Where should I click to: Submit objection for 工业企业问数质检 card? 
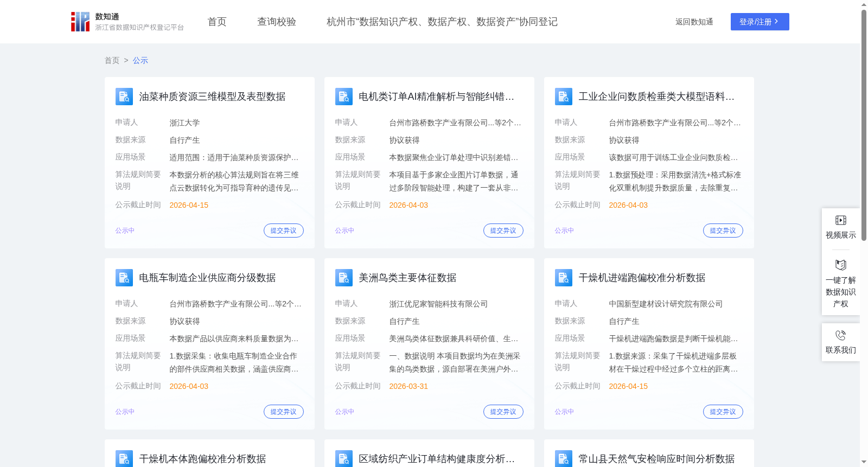(723, 231)
